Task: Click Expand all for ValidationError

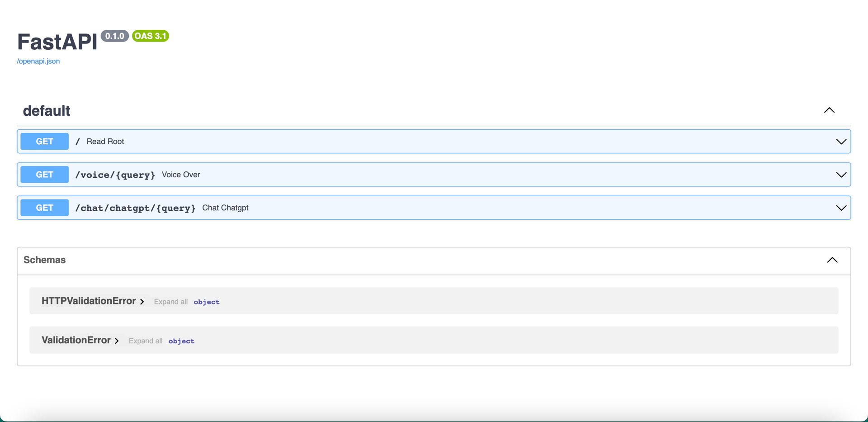Action: click(x=146, y=341)
